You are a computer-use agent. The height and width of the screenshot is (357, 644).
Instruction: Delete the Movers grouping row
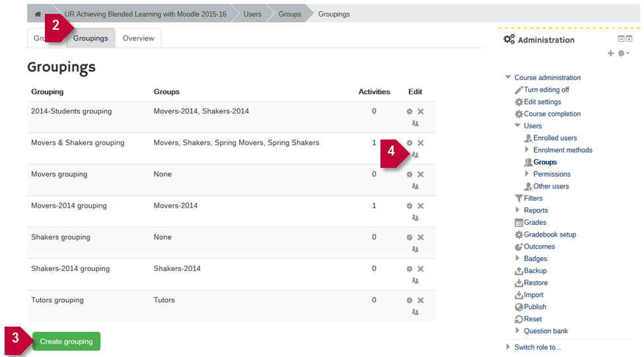click(421, 175)
